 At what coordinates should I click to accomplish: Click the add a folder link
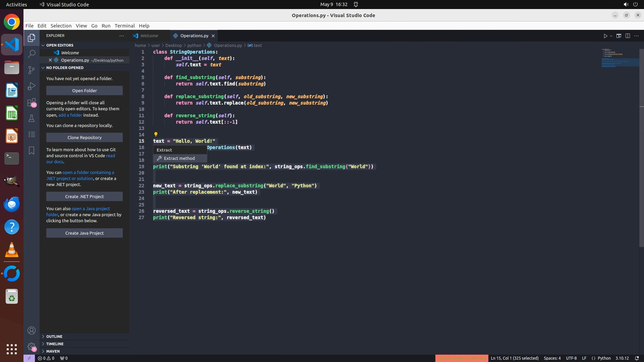[x=70, y=115]
